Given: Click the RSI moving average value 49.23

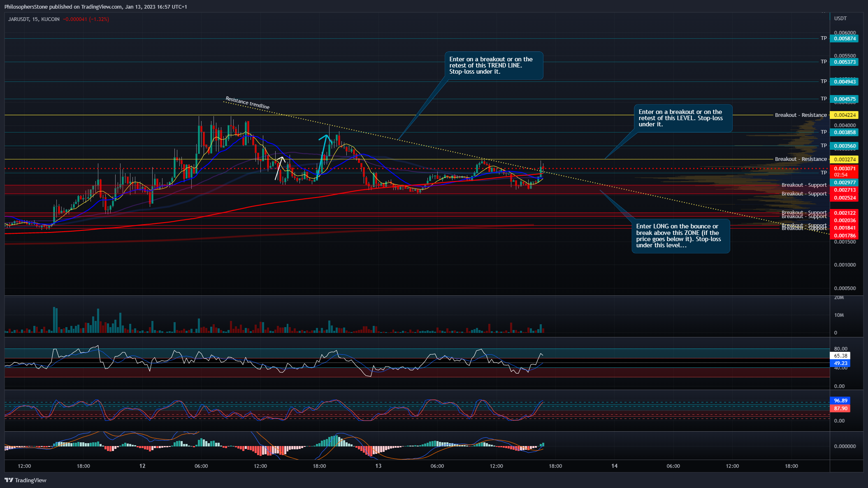Looking at the screenshot, I should (840, 363).
